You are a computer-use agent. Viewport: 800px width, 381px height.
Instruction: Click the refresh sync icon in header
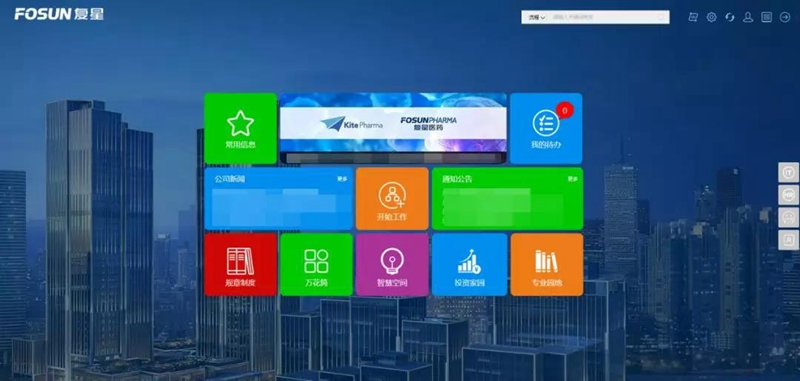click(x=730, y=17)
